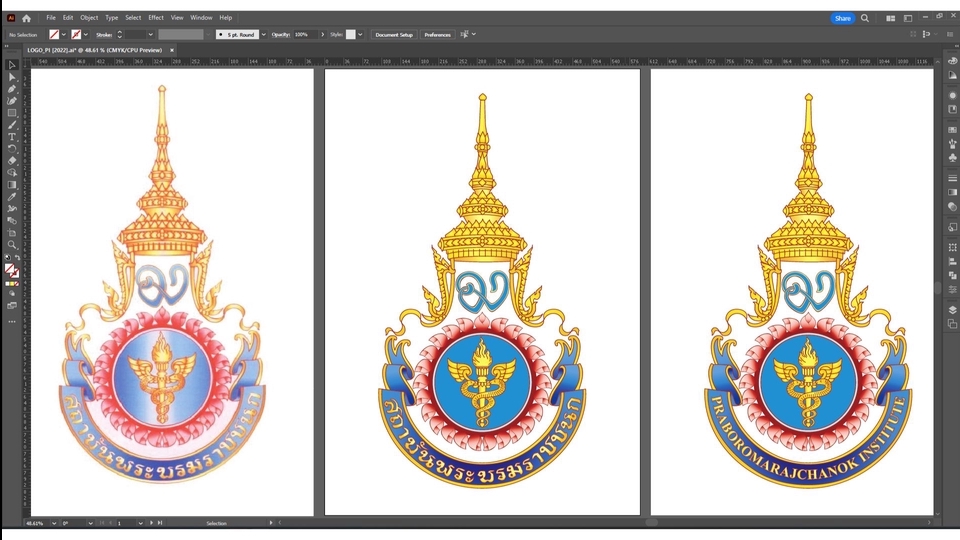The width and height of the screenshot is (960, 540).
Task: Close the LOGO_PI document tab
Action: (172, 50)
